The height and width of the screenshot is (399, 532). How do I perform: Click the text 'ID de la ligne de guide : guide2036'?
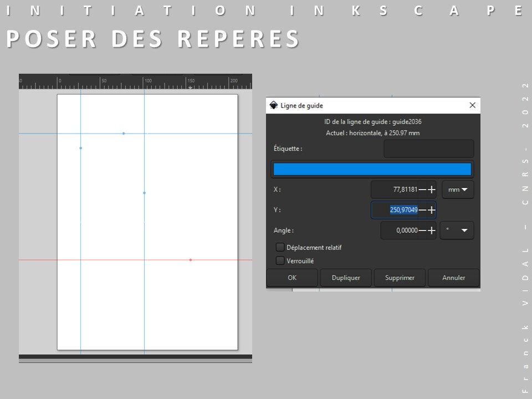pos(373,122)
